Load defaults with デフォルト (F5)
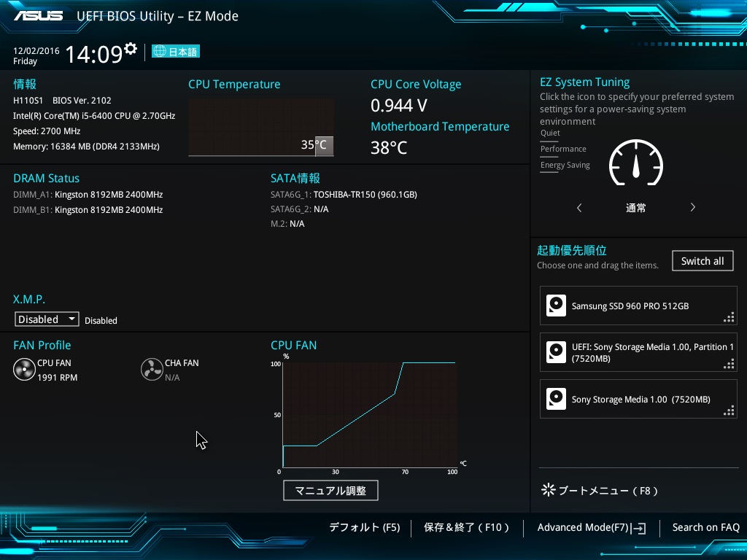 pyautogui.click(x=365, y=527)
